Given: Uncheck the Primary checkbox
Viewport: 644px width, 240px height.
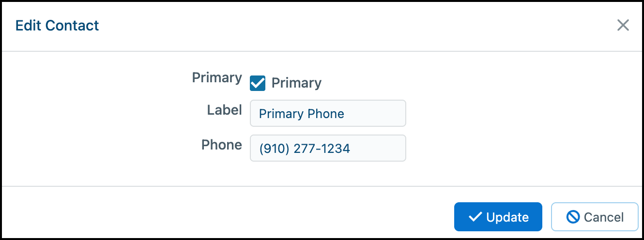Looking at the screenshot, I should click(x=258, y=83).
